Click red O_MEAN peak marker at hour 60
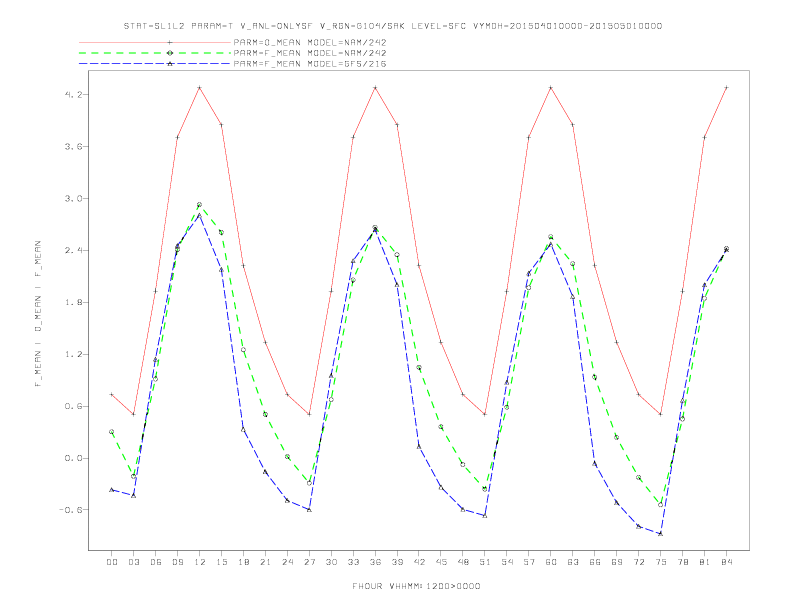 click(x=551, y=88)
